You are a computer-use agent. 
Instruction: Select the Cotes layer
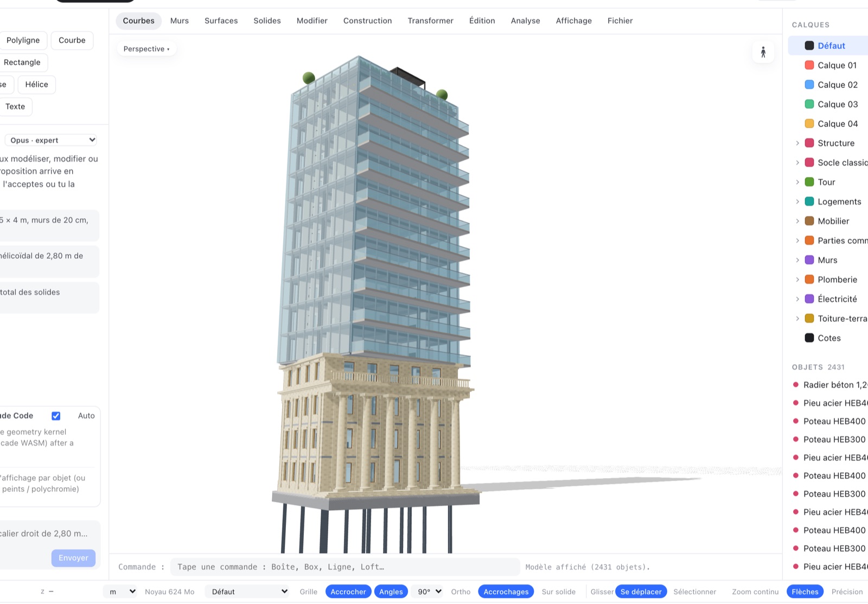(828, 338)
